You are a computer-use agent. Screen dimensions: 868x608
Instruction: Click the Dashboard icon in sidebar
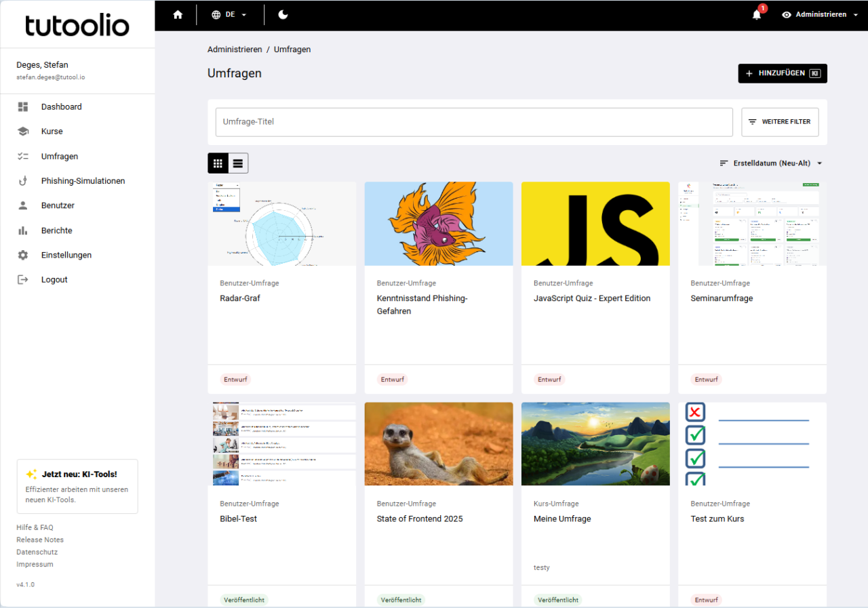click(23, 106)
